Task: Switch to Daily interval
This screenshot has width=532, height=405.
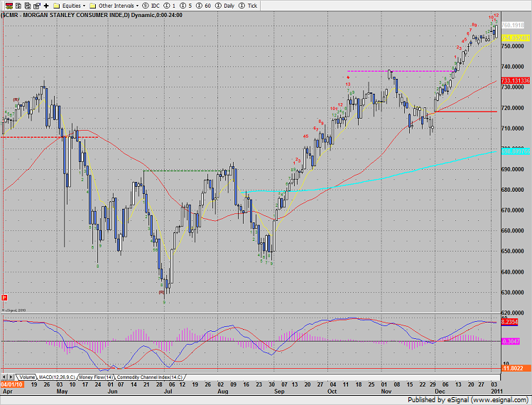Action: [x=225, y=6]
